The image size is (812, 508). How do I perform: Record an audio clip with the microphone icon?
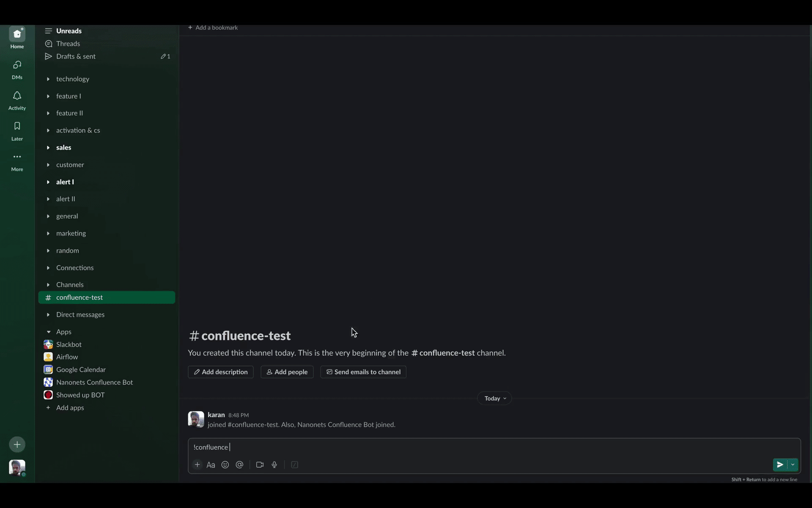[x=274, y=464]
